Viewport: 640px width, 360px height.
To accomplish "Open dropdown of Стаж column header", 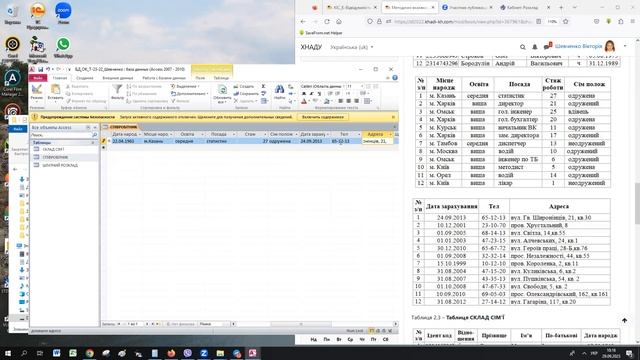I will pyautogui.click(x=265, y=134).
